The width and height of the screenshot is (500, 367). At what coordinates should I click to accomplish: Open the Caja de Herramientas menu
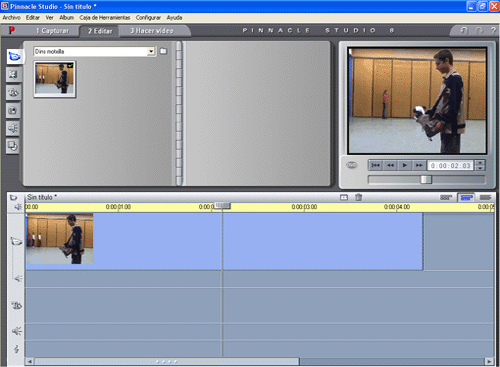(105, 18)
